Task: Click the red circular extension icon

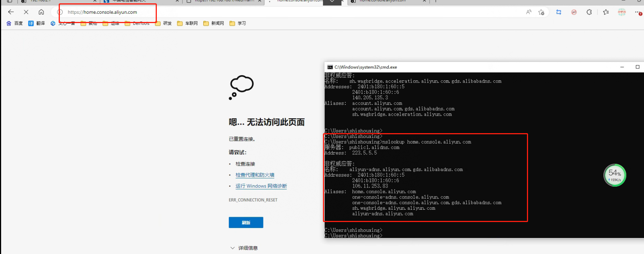Action: coord(574,12)
